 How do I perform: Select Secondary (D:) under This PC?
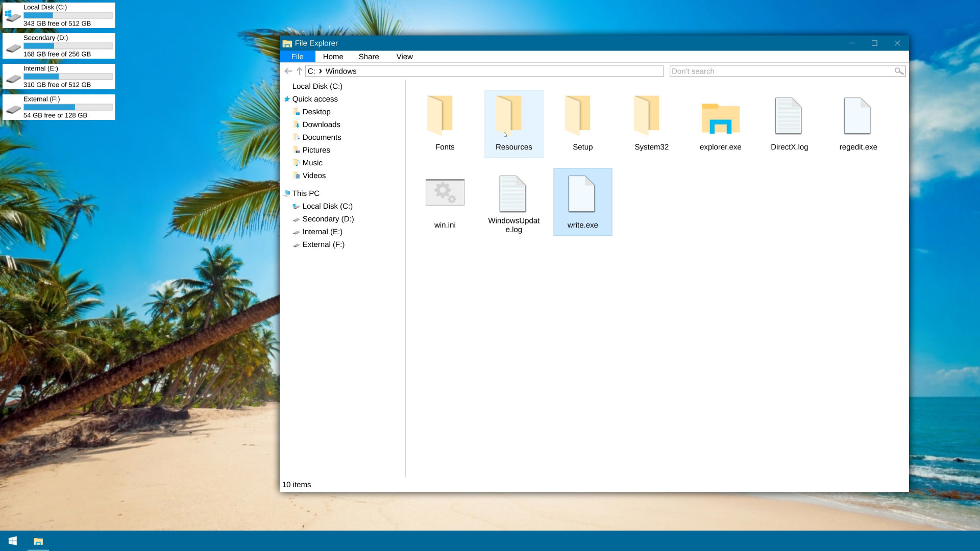point(328,219)
